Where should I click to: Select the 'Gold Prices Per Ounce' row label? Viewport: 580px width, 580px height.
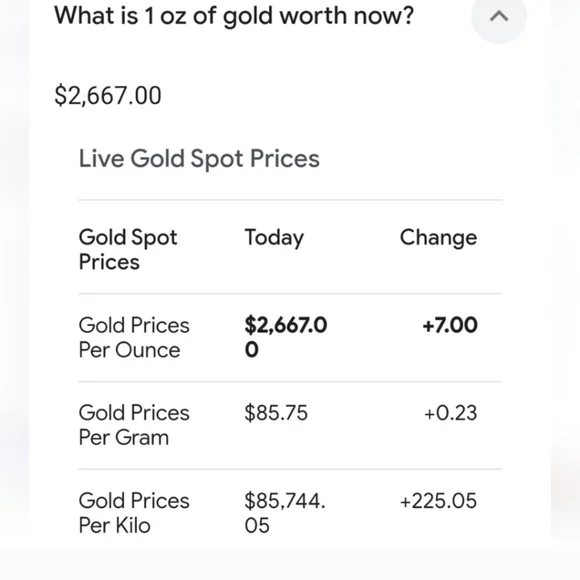point(134,337)
